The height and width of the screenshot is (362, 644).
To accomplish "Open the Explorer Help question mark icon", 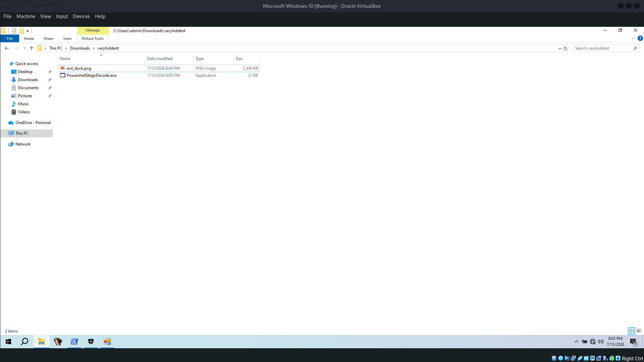I will point(640,39).
